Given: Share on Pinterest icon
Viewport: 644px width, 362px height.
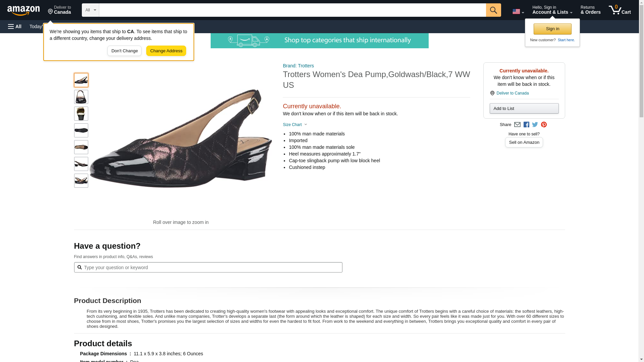Looking at the screenshot, I should (x=544, y=125).
